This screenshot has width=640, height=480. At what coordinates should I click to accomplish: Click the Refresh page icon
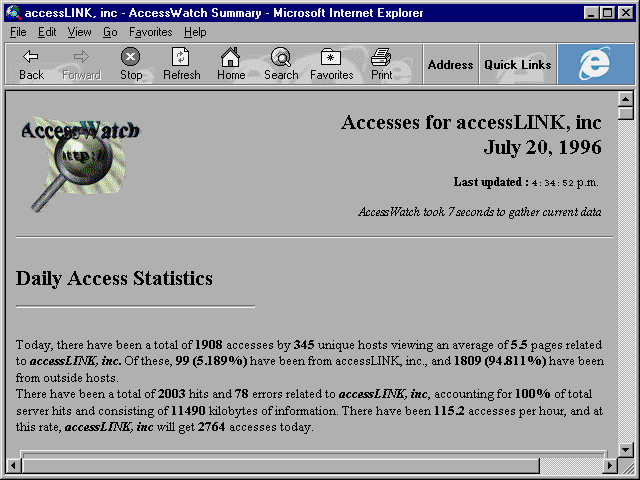tap(180, 57)
